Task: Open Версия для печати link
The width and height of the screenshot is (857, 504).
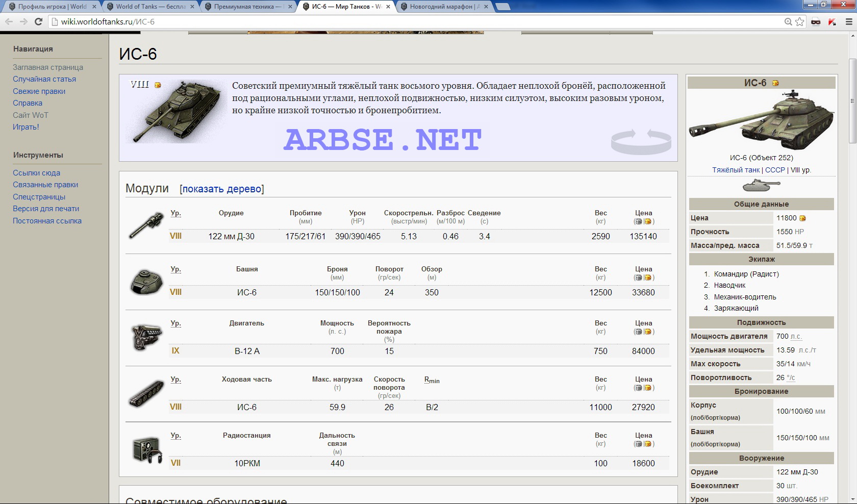Action: [46, 209]
